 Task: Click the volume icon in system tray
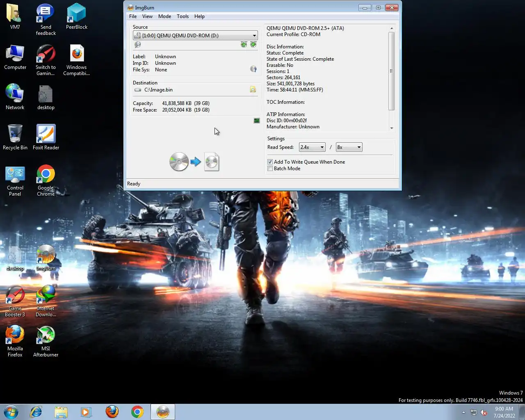click(x=484, y=412)
